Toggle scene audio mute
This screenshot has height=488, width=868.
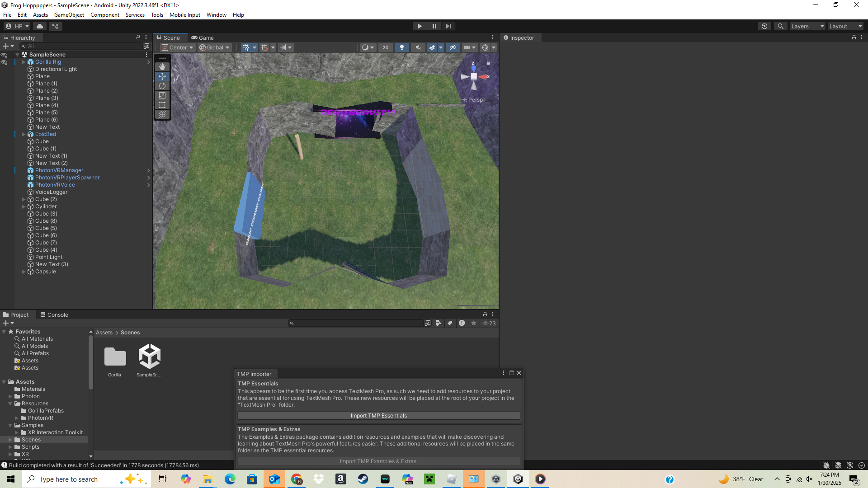(418, 47)
